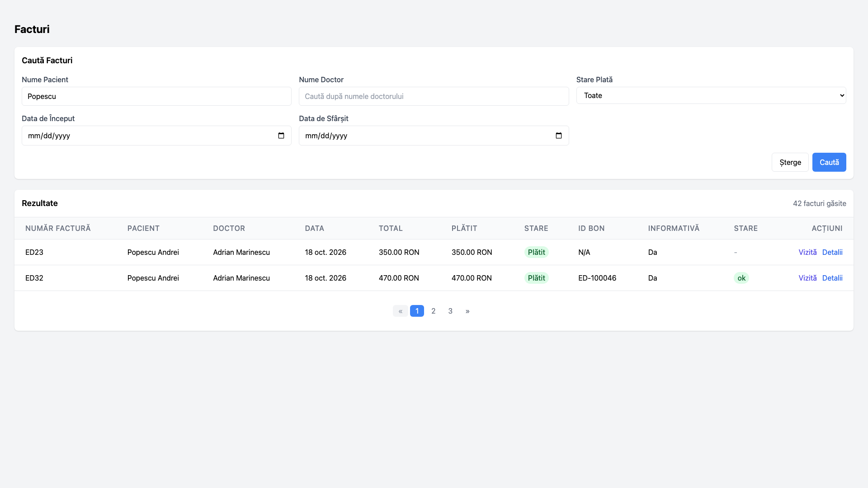Click the previous page « arrow
Screen dimensions: 868x488
coord(401,311)
